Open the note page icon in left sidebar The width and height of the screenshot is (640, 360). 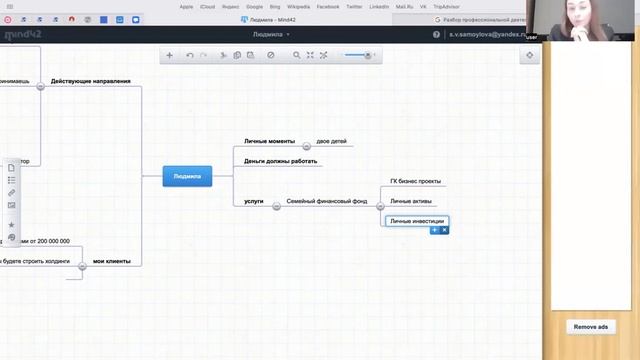pos(11,168)
